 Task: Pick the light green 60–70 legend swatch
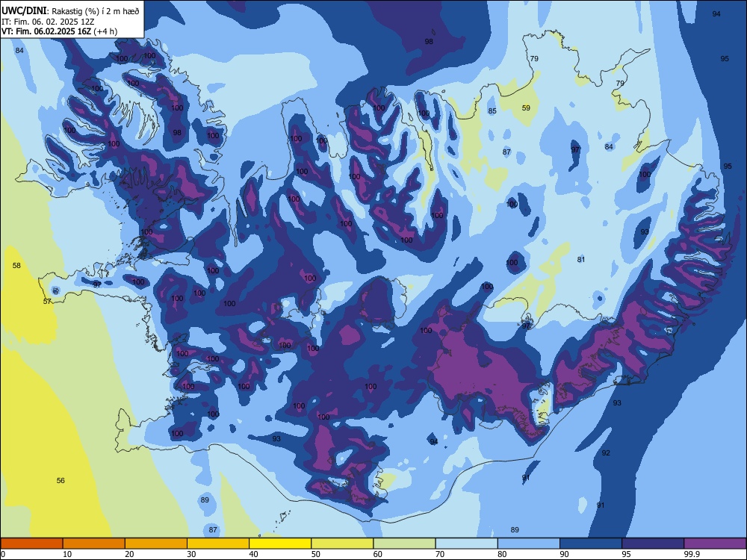click(x=404, y=544)
